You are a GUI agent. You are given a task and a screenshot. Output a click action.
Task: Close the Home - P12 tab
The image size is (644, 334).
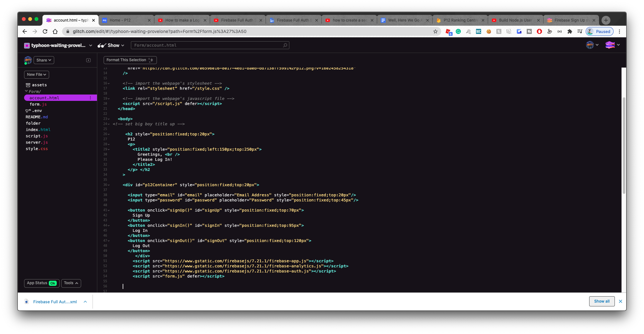(149, 20)
